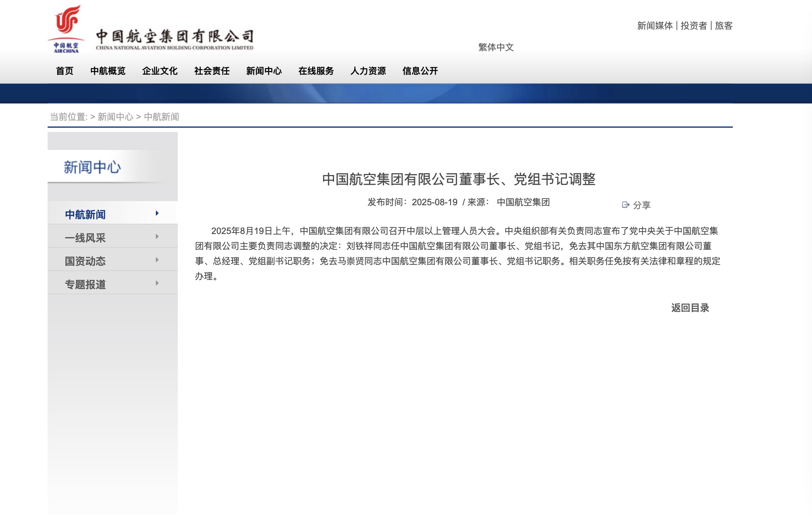Select 企业文化 in navigation bar
812x516 pixels.
(160, 71)
